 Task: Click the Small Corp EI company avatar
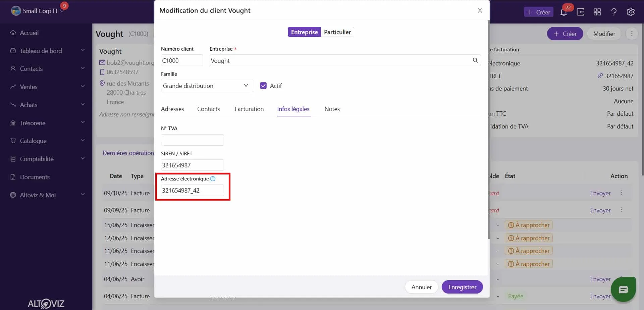pyautogui.click(x=16, y=11)
